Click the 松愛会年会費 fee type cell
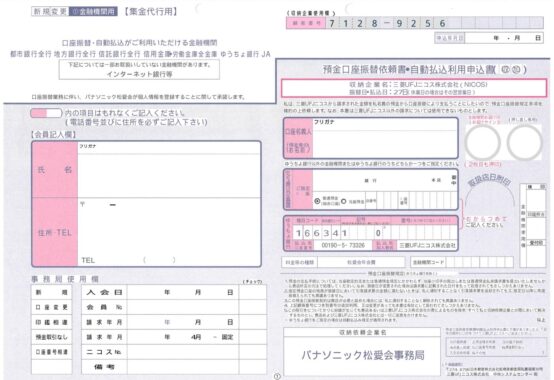The height and width of the screenshot is (380, 554). (x=361, y=262)
